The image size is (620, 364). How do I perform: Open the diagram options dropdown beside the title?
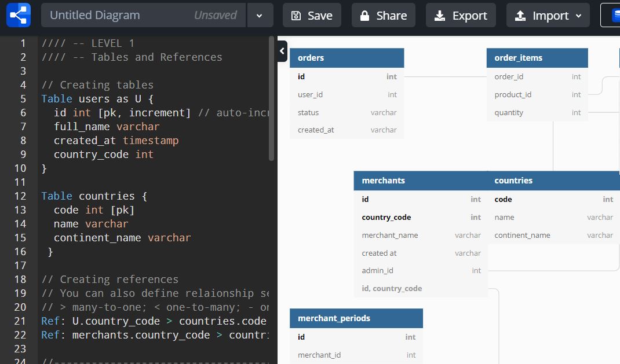click(260, 16)
